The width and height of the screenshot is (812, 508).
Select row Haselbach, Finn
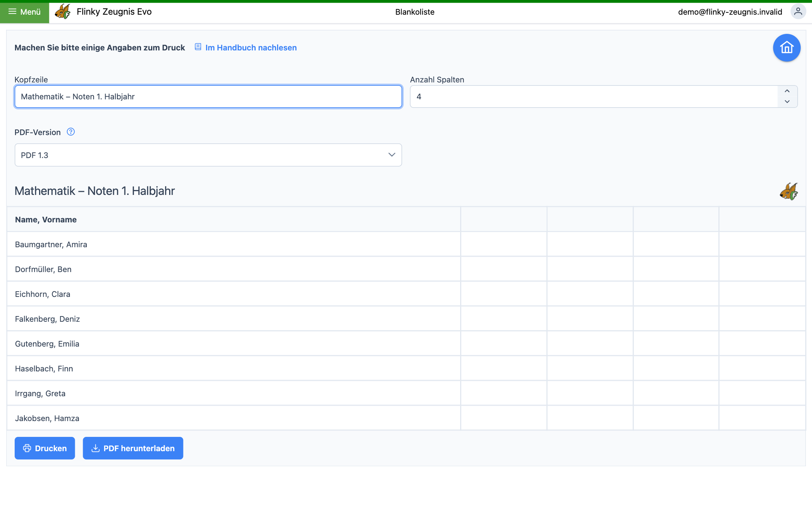tap(406, 368)
